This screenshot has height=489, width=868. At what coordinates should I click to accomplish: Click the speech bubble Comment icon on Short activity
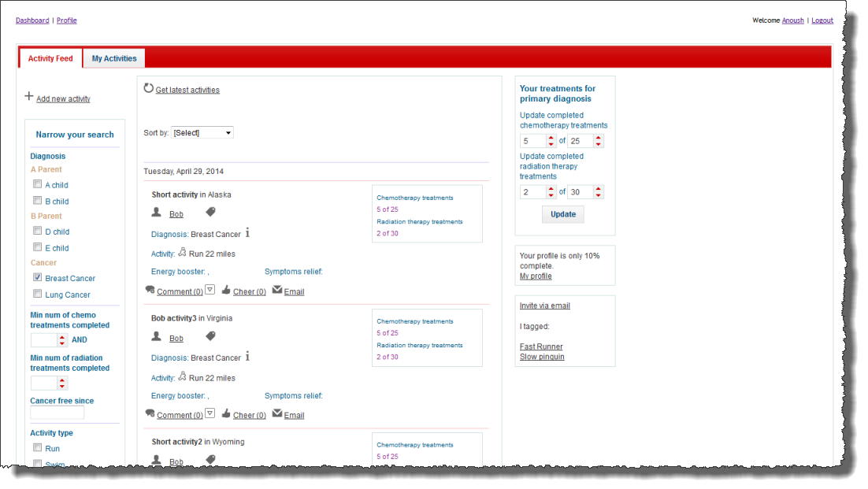[150, 291]
